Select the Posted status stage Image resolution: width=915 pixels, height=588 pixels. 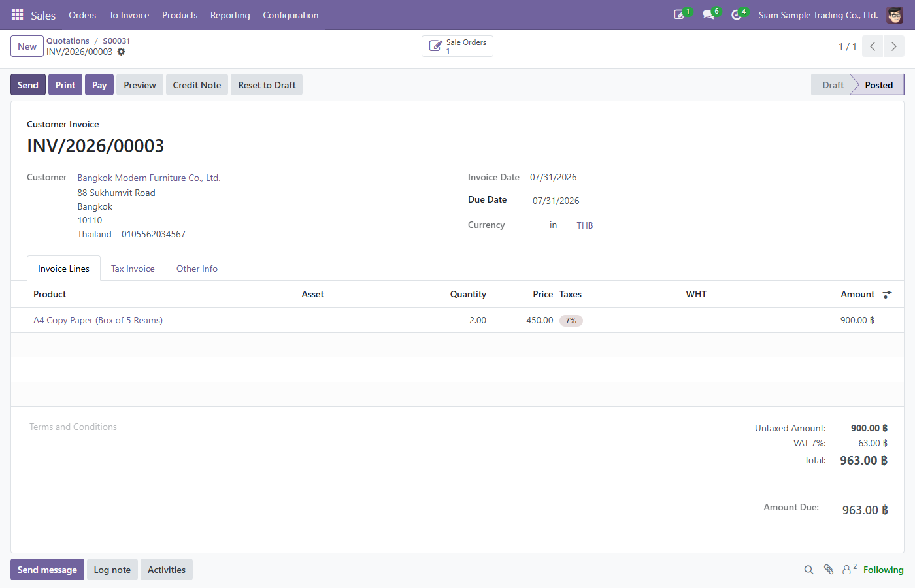coord(878,85)
